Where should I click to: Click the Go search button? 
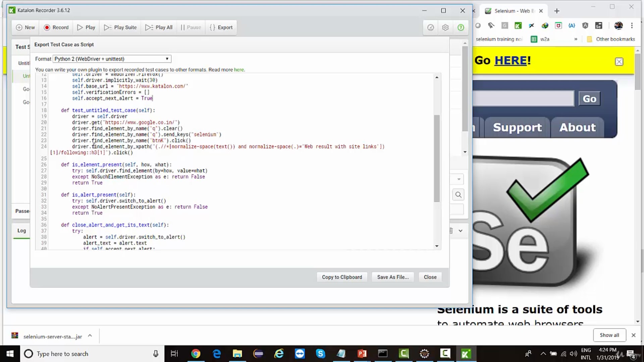589,99
